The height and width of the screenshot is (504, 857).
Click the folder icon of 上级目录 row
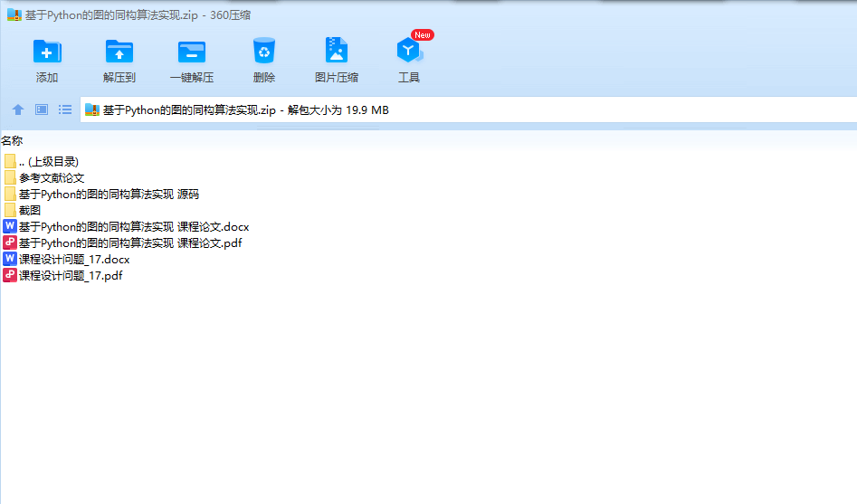10,161
